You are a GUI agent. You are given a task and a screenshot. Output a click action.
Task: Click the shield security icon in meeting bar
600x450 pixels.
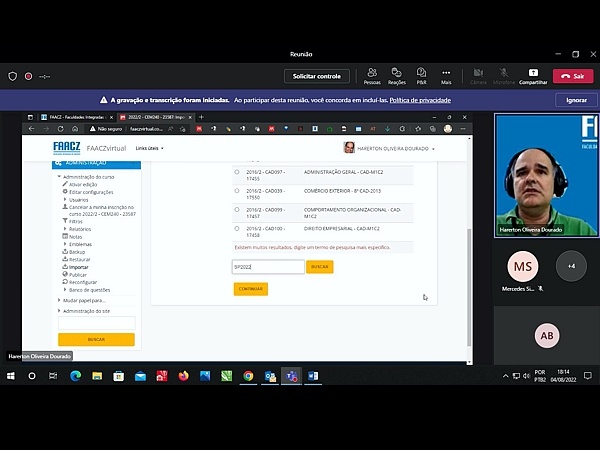click(13, 76)
